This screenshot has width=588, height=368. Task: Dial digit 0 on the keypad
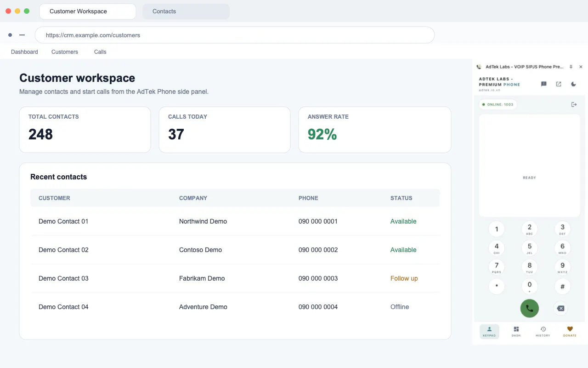click(x=529, y=287)
